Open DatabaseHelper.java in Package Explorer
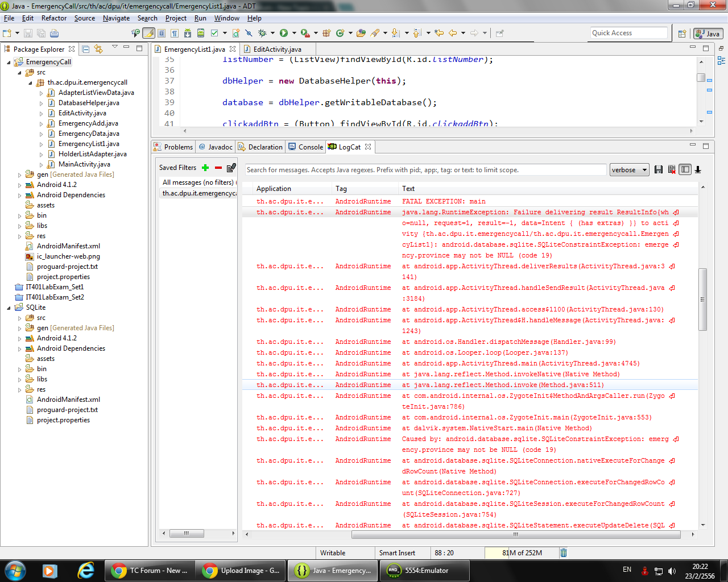This screenshot has height=582, width=728. (89, 103)
